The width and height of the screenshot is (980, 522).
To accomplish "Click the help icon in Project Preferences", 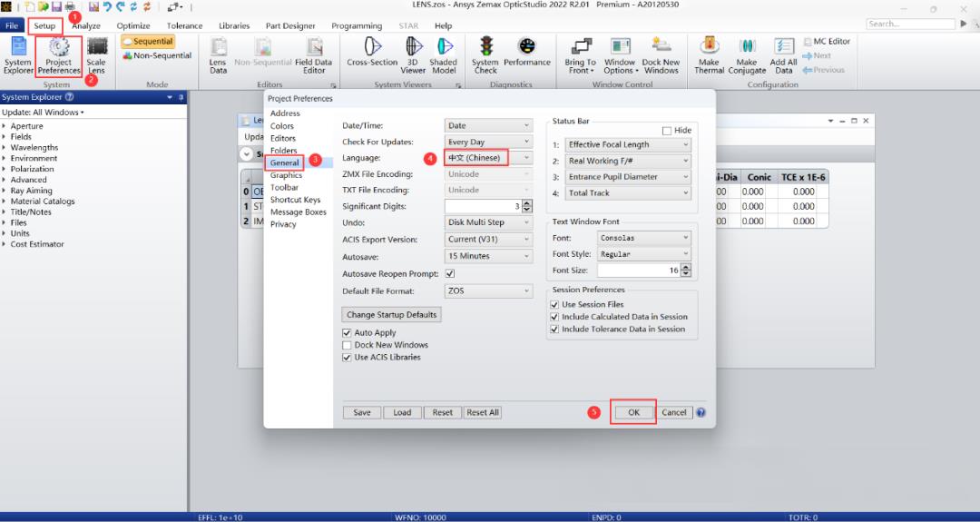I will pyautogui.click(x=701, y=412).
